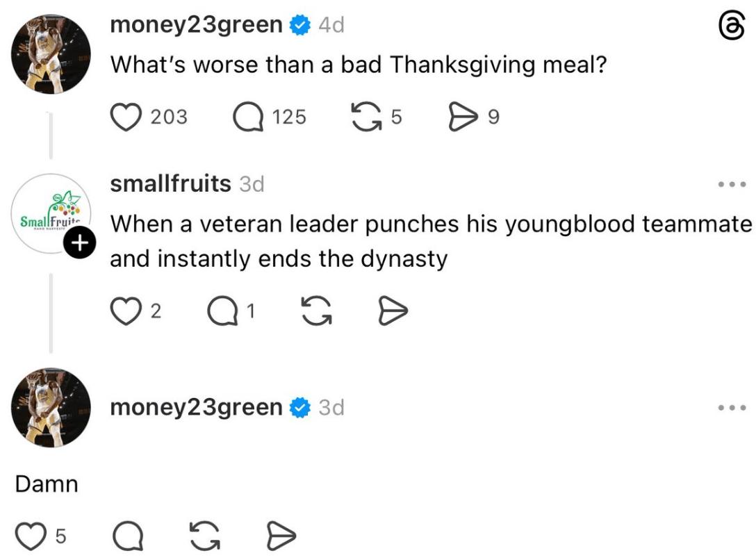View money23green avatar on top post
This screenshot has width=756, height=560.
[x=51, y=53]
